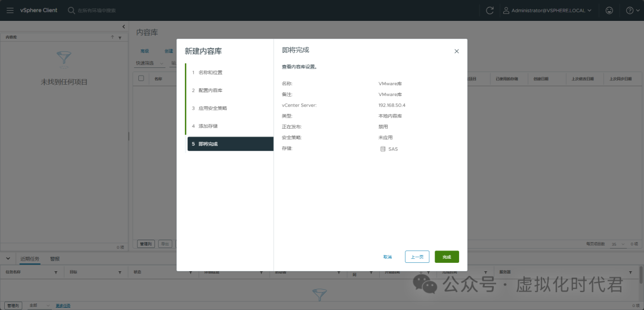Switch to the 警报 tab
Screen dimensions: 644x310
(x=55, y=259)
